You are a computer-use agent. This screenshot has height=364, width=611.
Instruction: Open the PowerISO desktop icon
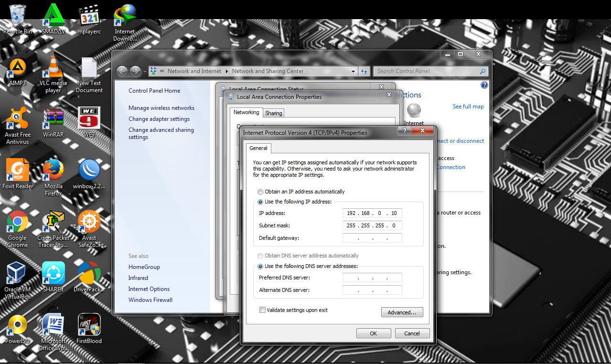[18, 329]
